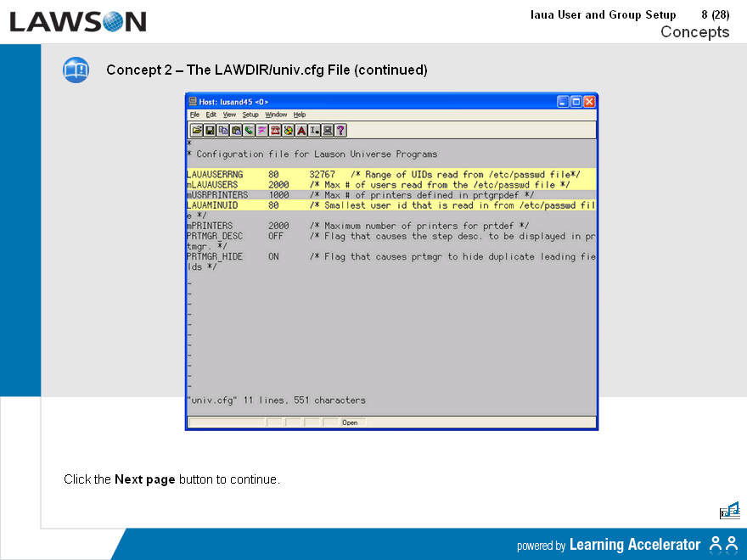747x560 pixels.
Task: Open the Window menu
Action: point(277,115)
